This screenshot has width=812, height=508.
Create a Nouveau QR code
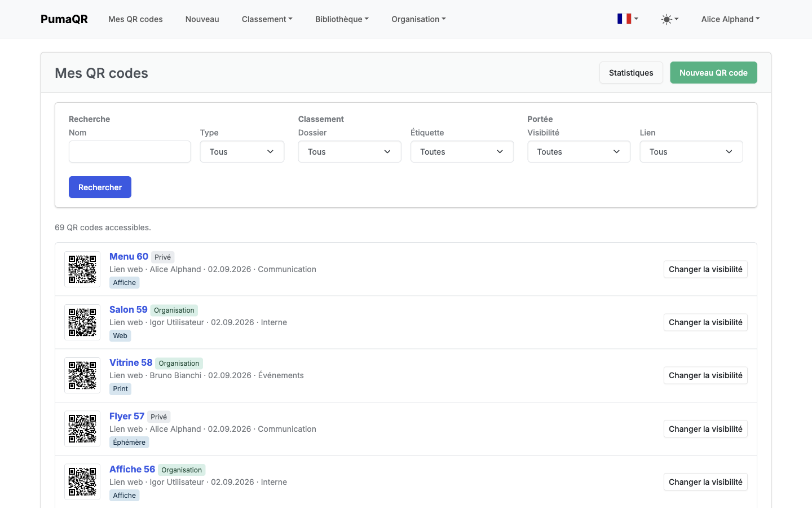point(713,73)
